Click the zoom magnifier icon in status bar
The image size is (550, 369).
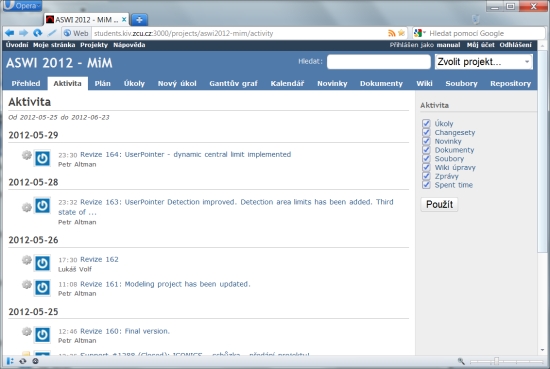(x=461, y=361)
